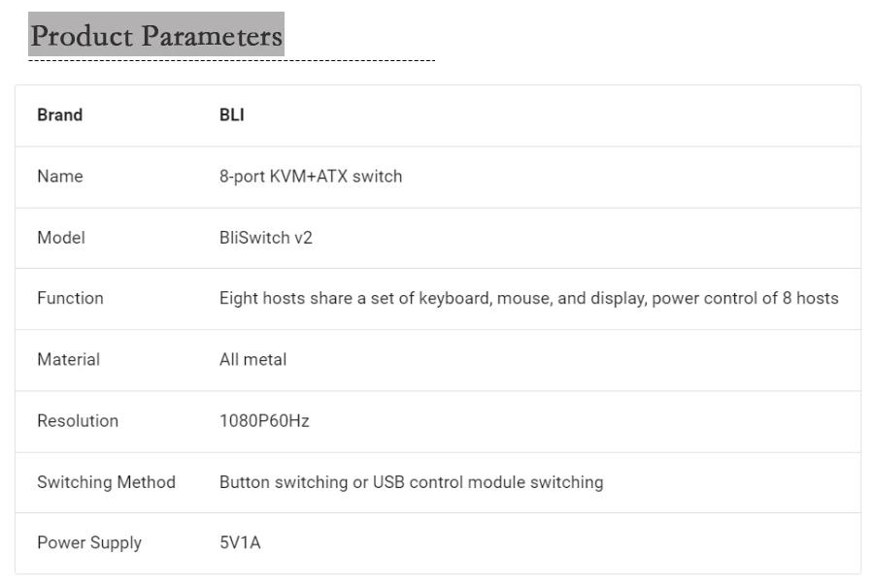The height and width of the screenshot is (588, 874).
Task: Click the 'All metal' material value
Action: 252,359
